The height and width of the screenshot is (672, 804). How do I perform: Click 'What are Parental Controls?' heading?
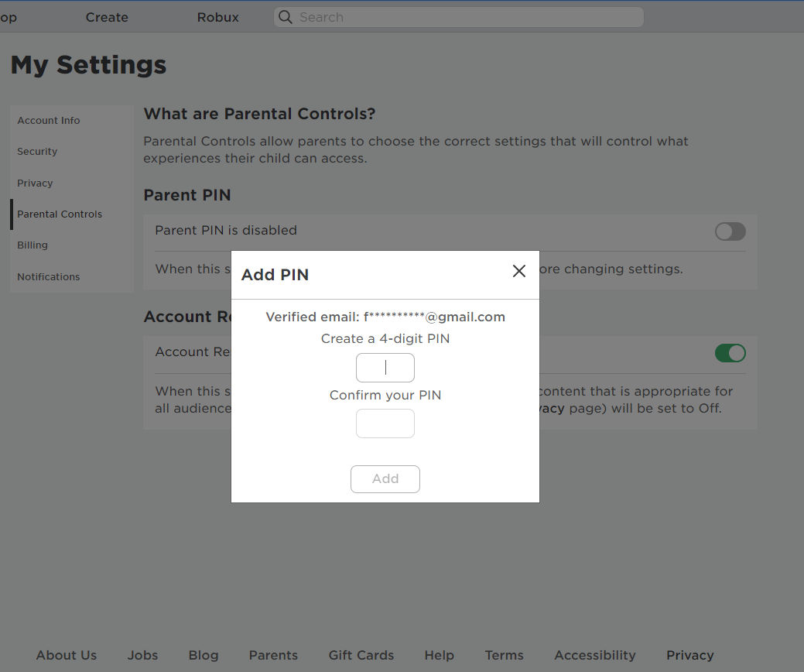(x=259, y=113)
